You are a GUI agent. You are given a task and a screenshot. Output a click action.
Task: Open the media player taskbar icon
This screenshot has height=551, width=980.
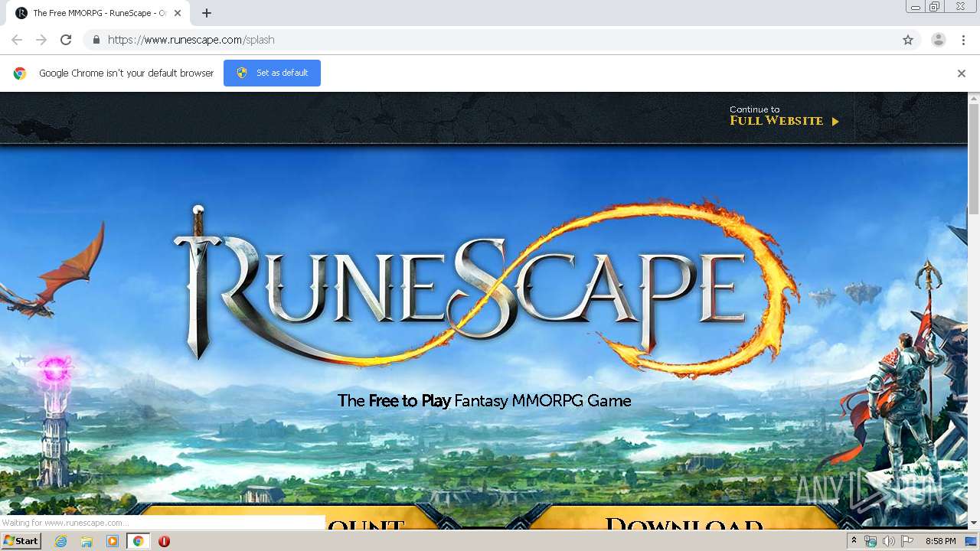(x=113, y=541)
